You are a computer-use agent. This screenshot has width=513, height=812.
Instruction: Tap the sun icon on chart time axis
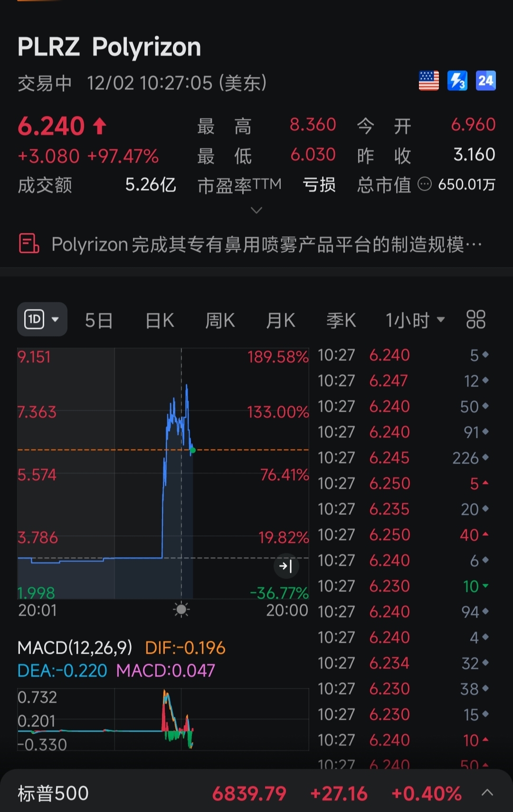181,609
